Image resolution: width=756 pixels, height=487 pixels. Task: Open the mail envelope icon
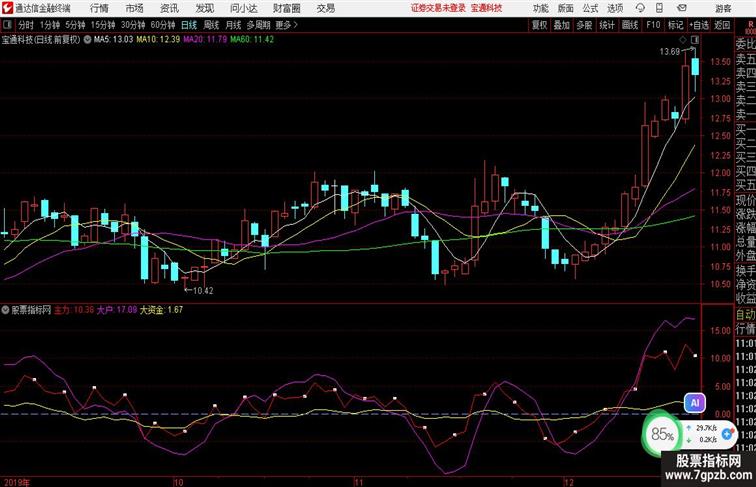click(x=682, y=8)
